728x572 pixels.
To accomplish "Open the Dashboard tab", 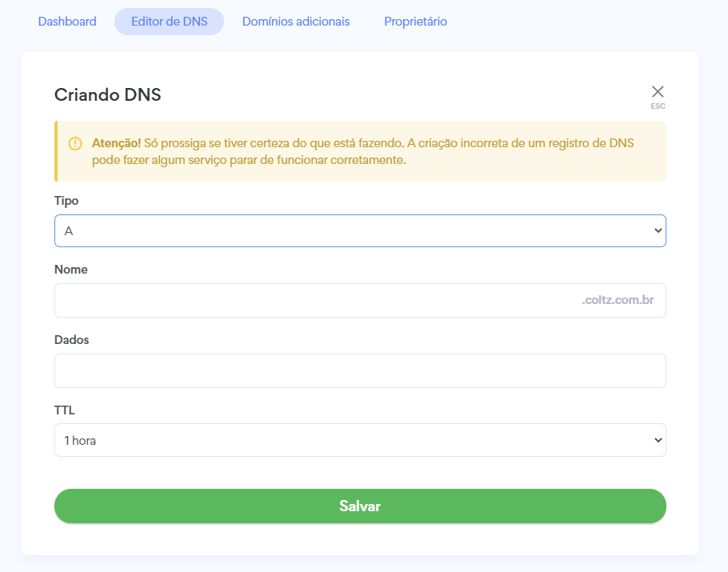I will click(67, 22).
